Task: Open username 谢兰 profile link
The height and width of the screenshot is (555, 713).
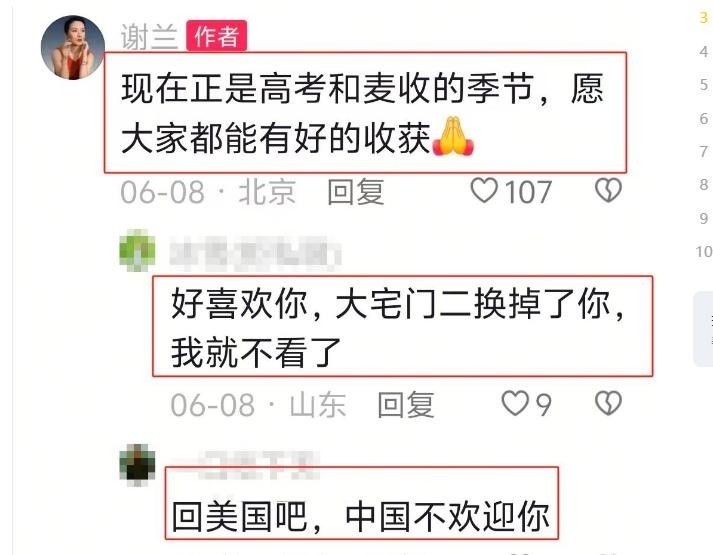Action: click(149, 36)
